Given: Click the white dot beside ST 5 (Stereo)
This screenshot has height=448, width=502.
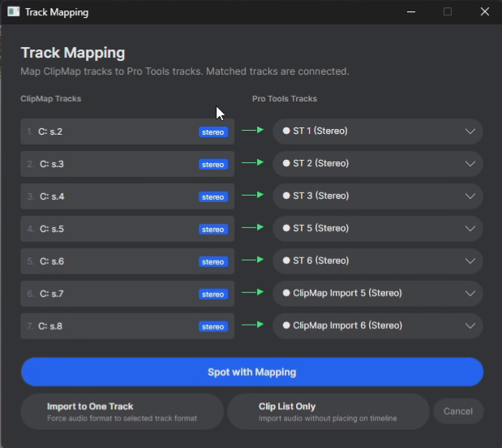Looking at the screenshot, I should point(286,228).
